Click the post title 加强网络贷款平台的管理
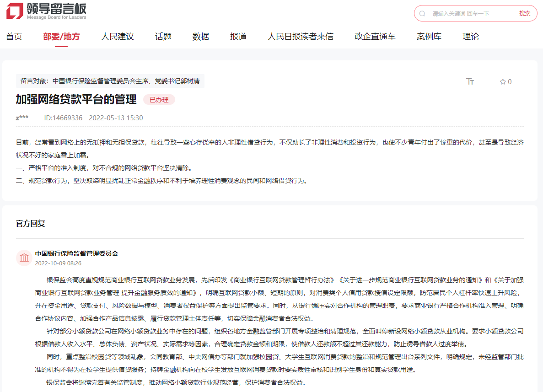The width and height of the screenshot is (543, 392). click(x=76, y=99)
